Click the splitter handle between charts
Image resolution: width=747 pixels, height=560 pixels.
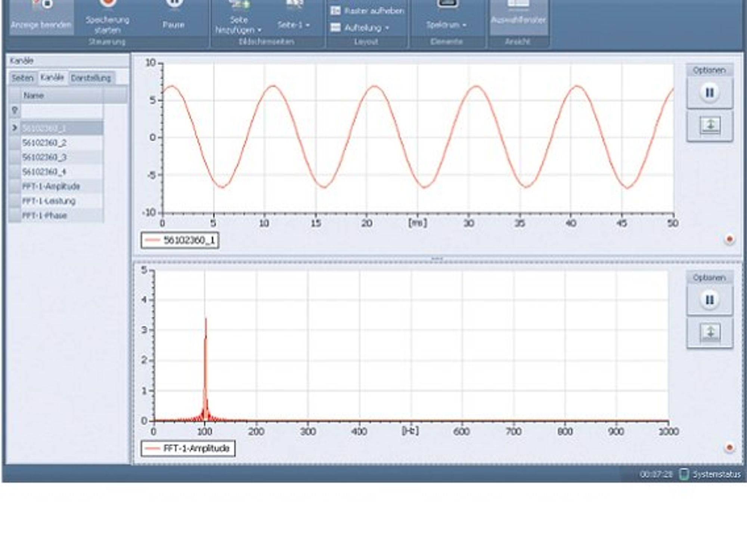click(x=437, y=258)
